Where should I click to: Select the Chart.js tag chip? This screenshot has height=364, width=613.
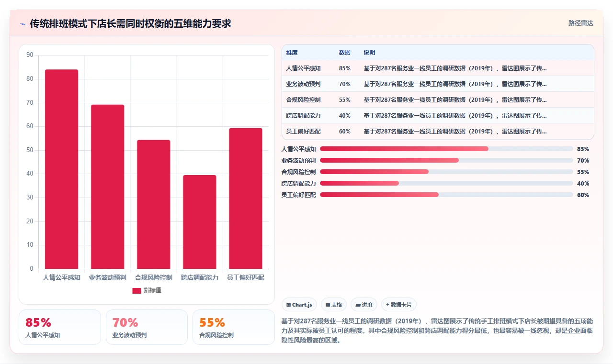(x=299, y=305)
